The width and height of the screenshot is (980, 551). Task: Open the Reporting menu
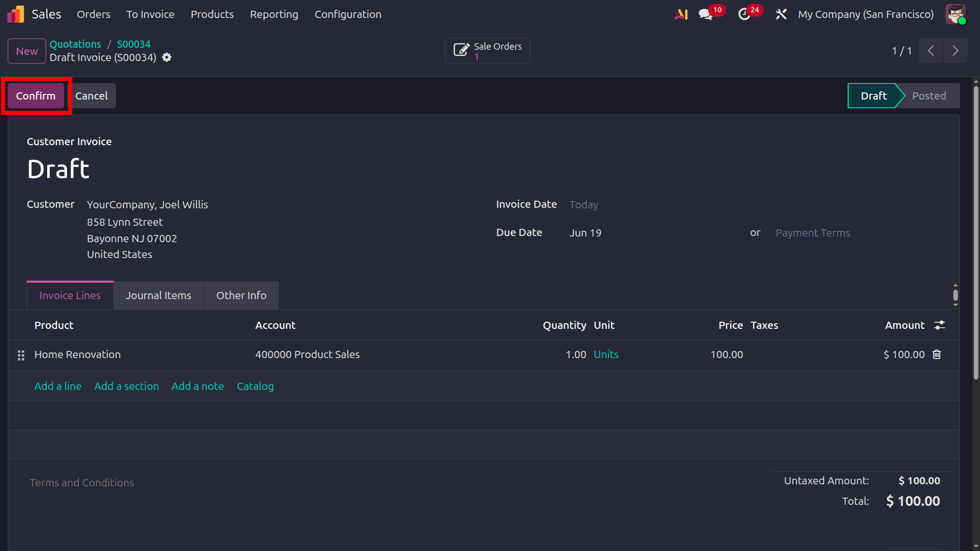(274, 14)
